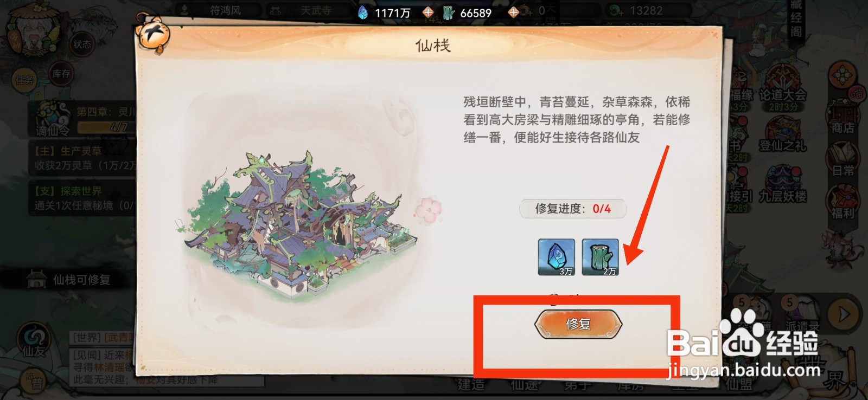Image resolution: width=868 pixels, height=400 pixels.
Task: Expand the next arrow beside 派遣录
Action: pyautogui.click(x=845, y=314)
